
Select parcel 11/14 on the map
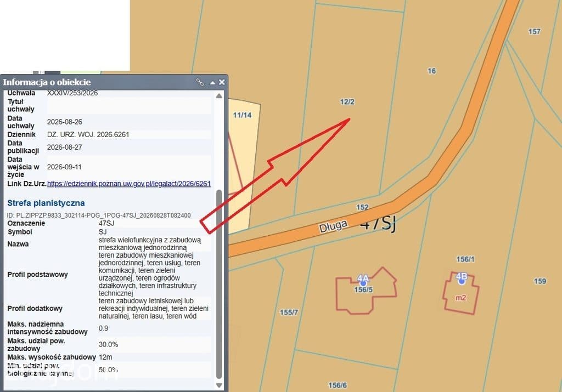tap(242, 115)
